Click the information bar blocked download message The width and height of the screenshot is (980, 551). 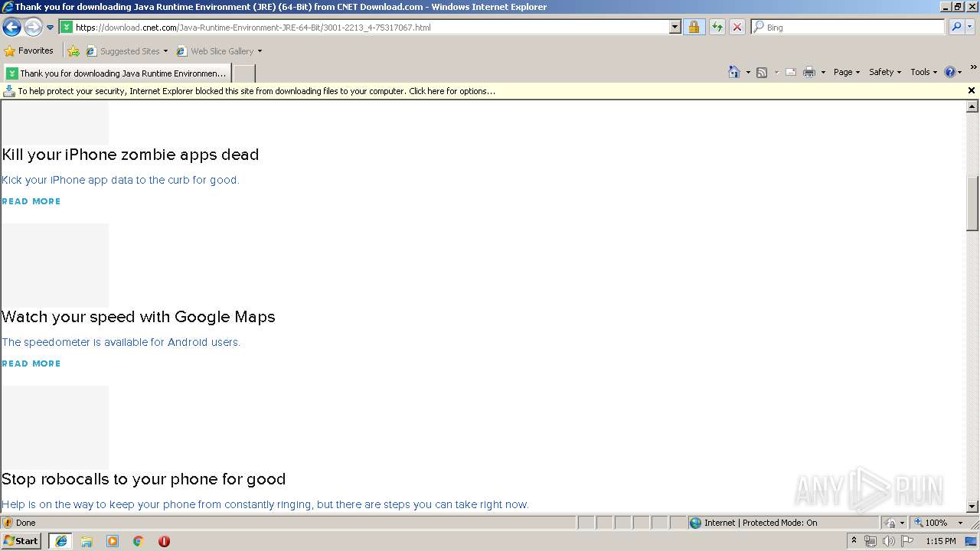pos(256,91)
